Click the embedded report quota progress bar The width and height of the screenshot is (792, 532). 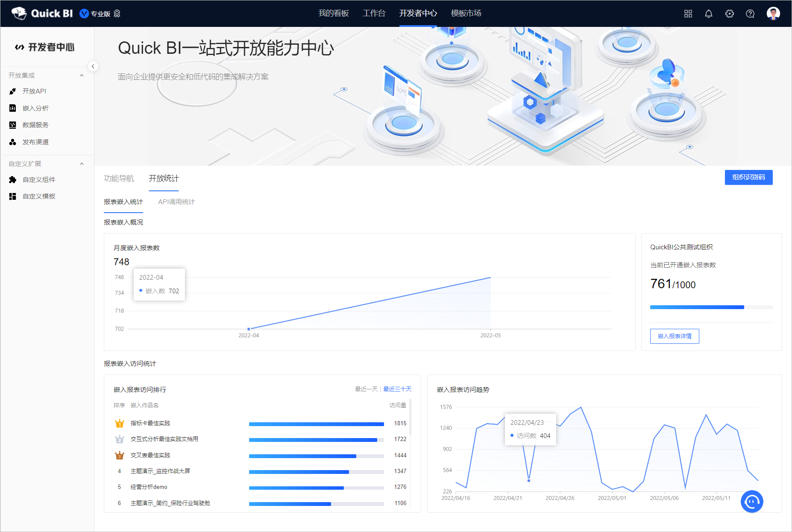[x=711, y=307]
